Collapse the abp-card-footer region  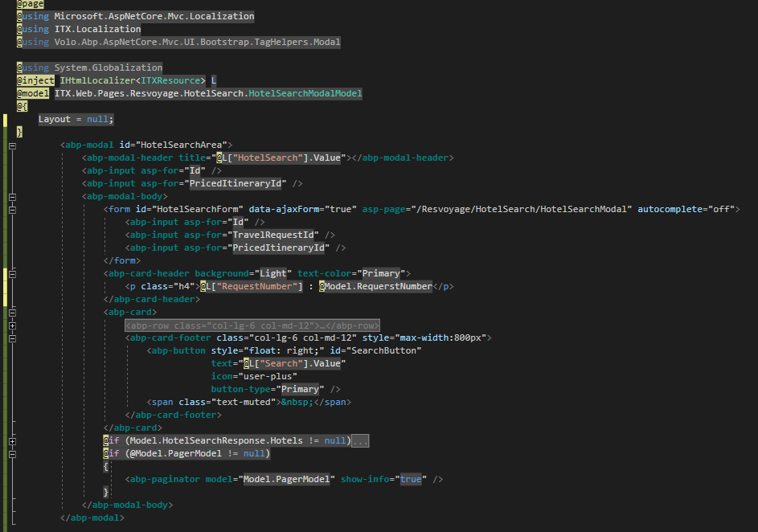(12, 338)
